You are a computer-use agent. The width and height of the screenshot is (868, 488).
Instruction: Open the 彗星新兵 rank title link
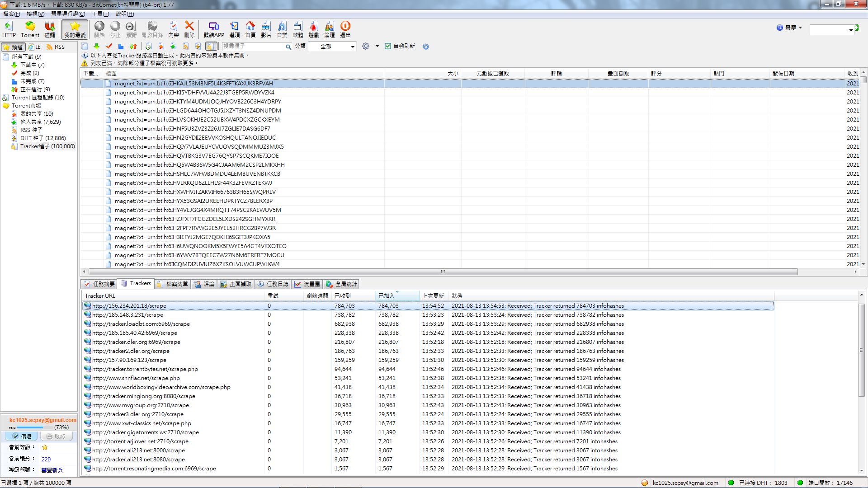[x=52, y=470]
